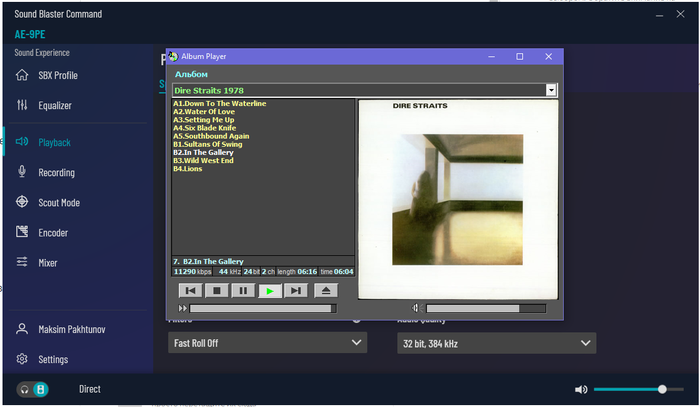Minimize the Sound Blaster Command window

point(659,15)
